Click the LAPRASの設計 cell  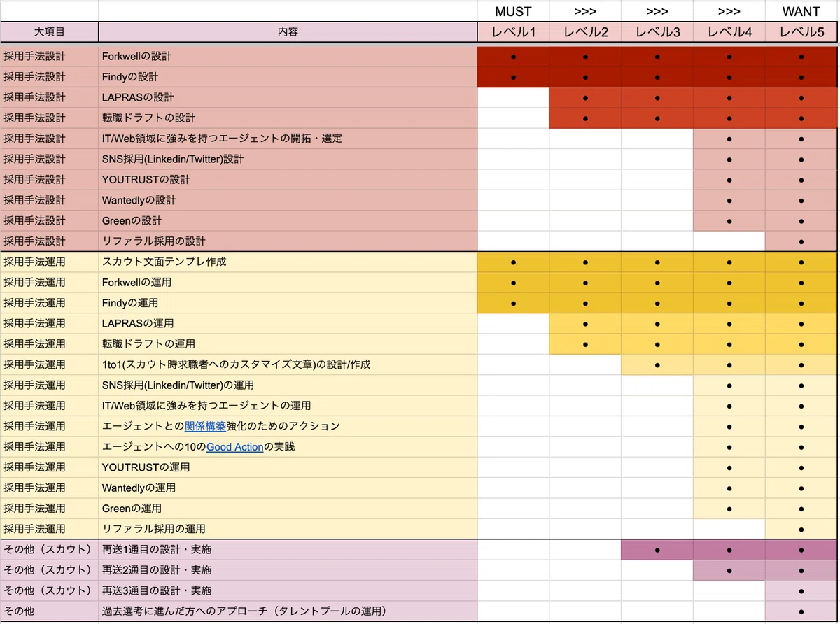tap(288, 97)
